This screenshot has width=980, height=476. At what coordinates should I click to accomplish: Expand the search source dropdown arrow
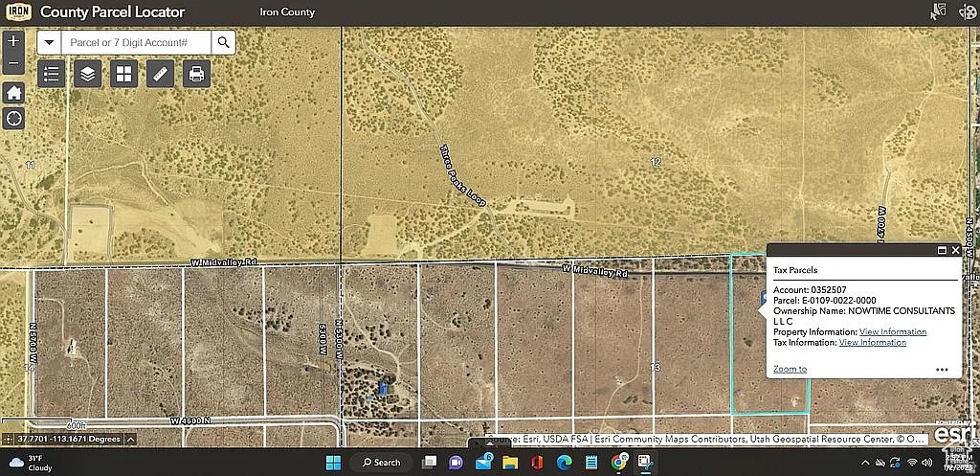tap(49, 42)
